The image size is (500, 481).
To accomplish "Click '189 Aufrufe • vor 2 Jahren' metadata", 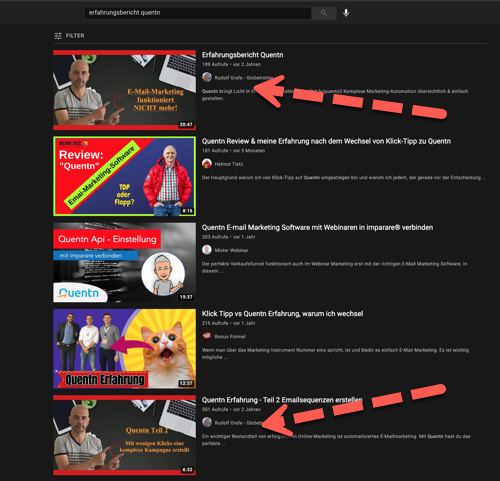I will (231, 64).
